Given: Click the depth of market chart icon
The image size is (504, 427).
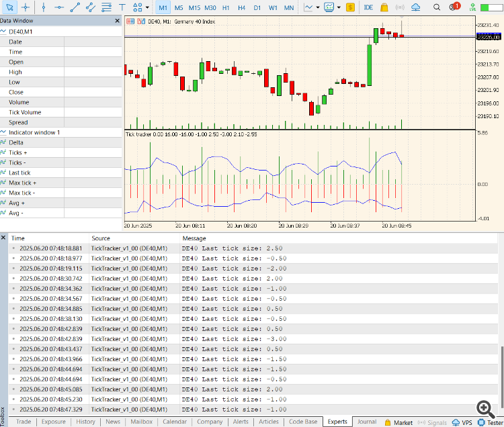Looking at the screenshot, I should 141,21.
